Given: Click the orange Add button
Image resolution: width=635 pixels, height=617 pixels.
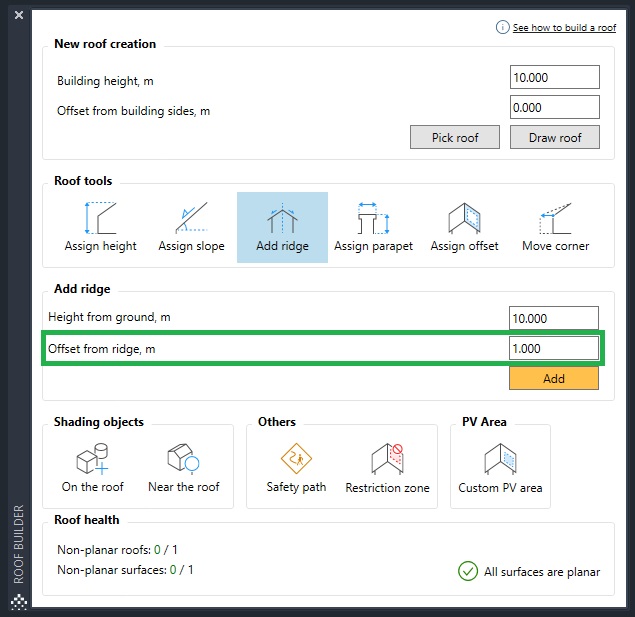Looking at the screenshot, I should 553,378.
